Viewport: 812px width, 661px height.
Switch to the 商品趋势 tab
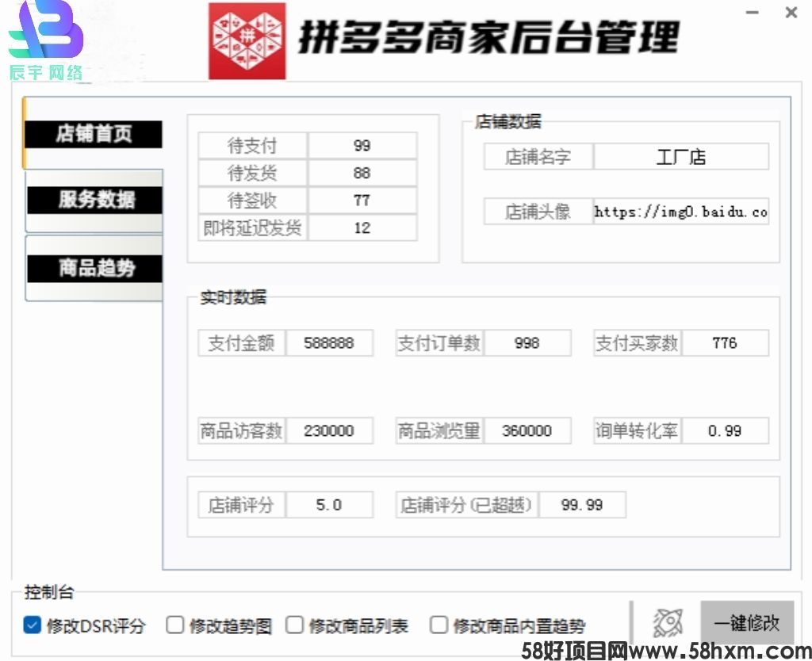coord(95,268)
